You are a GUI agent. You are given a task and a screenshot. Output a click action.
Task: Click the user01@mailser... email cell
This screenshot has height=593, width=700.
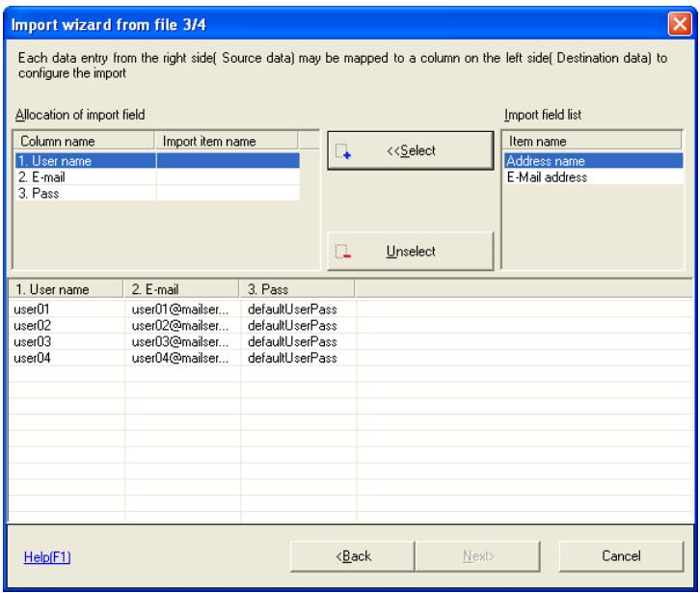point(182,309)
